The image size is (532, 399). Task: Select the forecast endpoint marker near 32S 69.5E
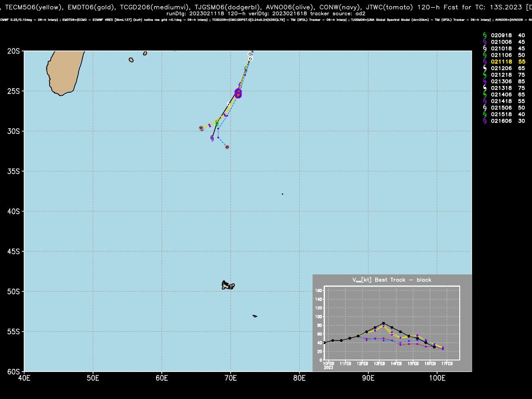227,147
